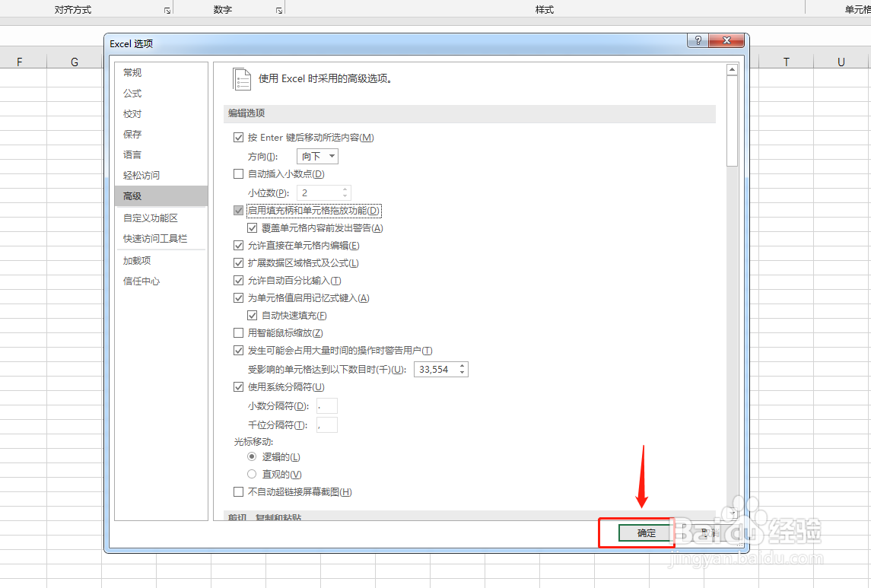Toggle 启用填充柄和单元格拖放功能 checkbox

click(238, 211)
